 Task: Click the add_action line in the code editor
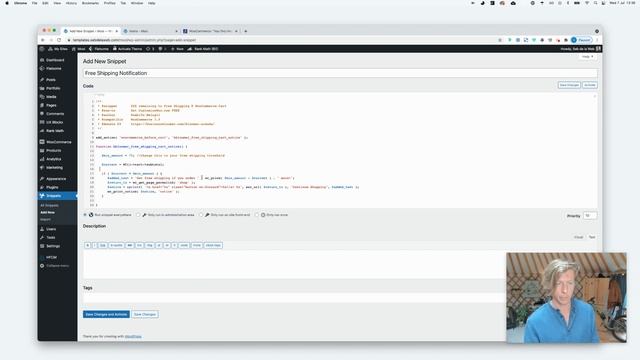172,138
